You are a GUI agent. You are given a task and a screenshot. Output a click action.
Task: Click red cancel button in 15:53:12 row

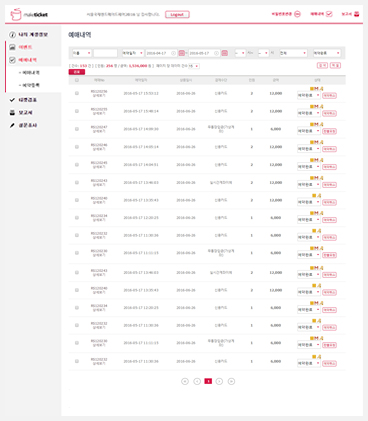click(329, 96)
